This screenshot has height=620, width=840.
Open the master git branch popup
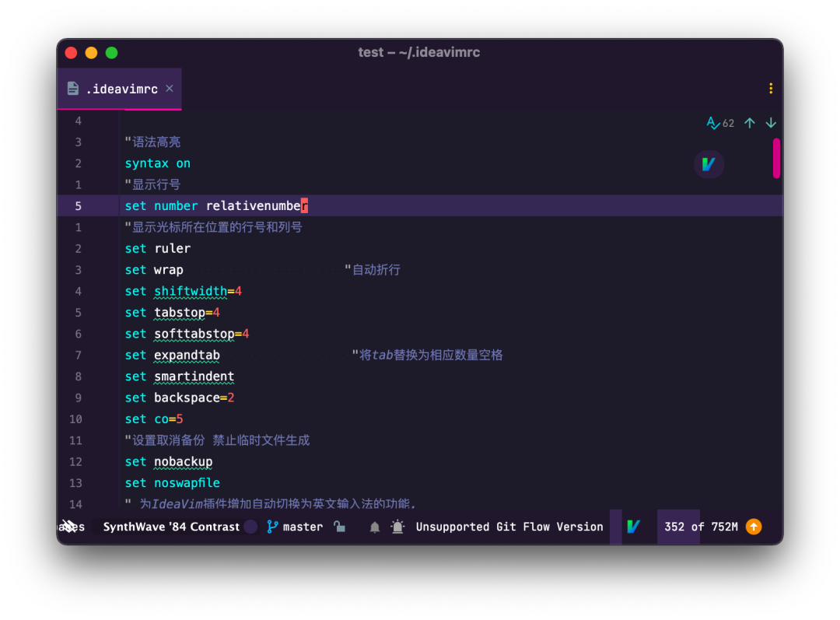tap(296, 527)
